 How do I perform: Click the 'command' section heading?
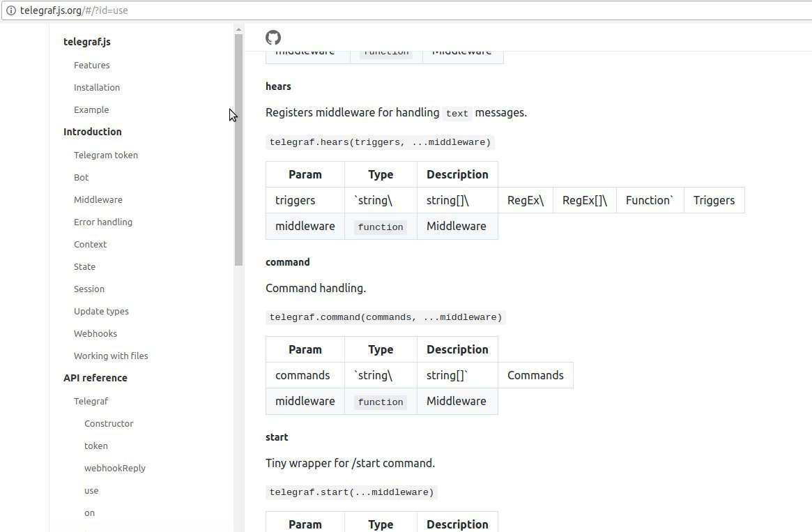pos(287,262)
